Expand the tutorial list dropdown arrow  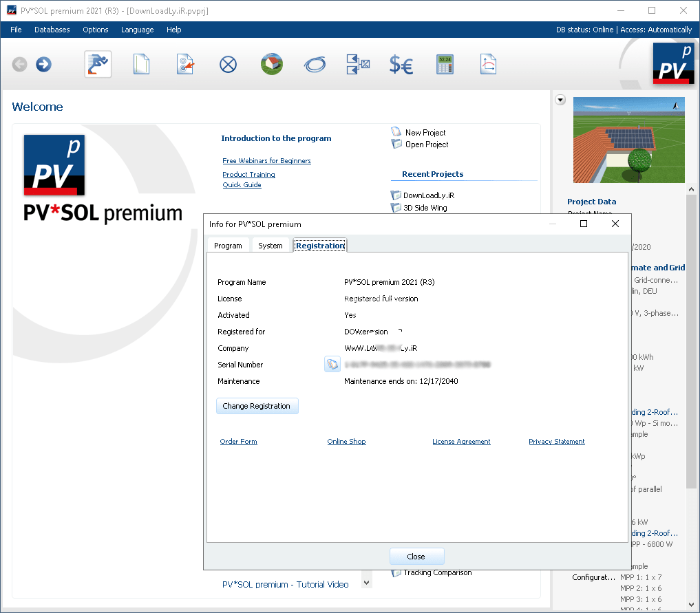366,583
